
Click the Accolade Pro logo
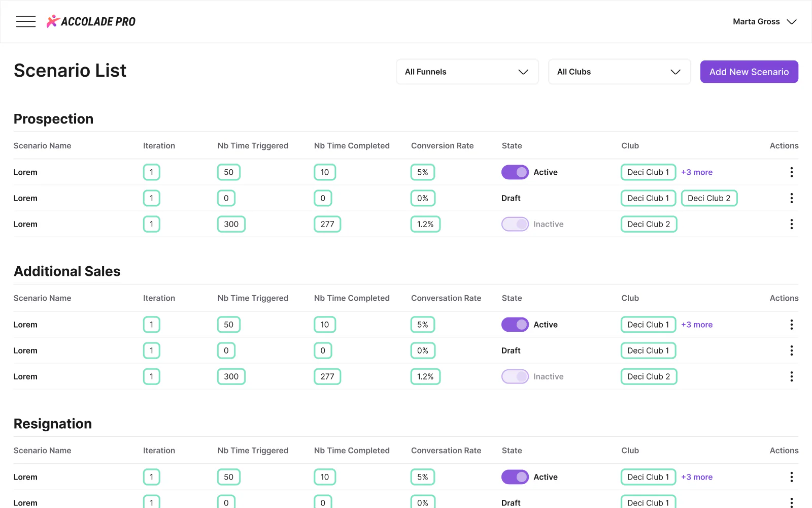91,21
